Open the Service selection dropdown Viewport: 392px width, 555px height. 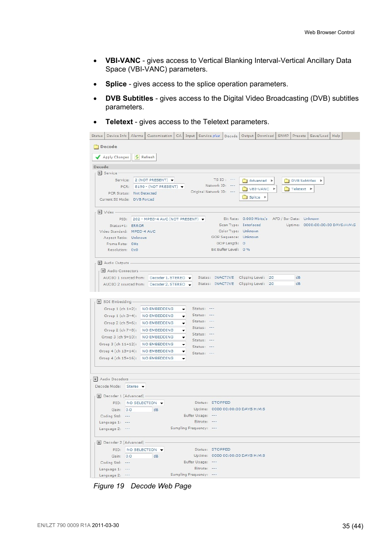[172, 180]
